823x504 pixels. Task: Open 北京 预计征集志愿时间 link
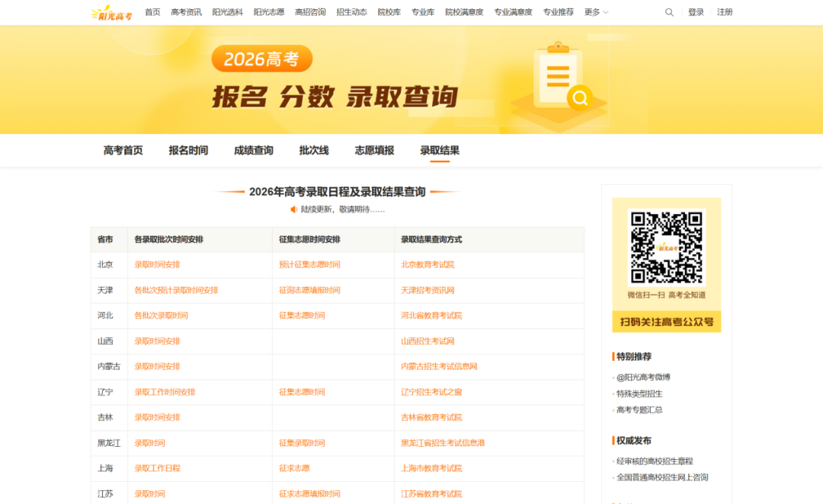[309, 265]
